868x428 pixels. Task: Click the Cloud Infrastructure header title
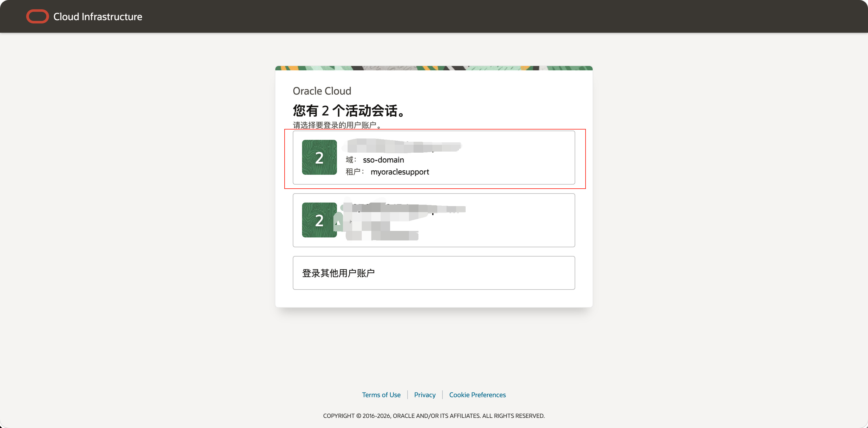pos(98,17)
